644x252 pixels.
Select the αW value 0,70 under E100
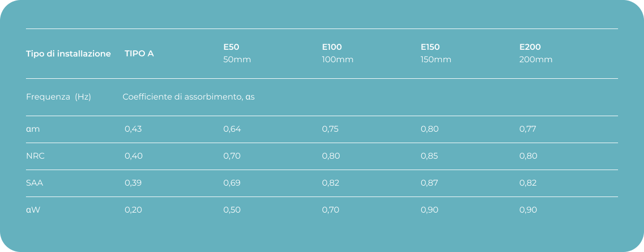point(331,210)
